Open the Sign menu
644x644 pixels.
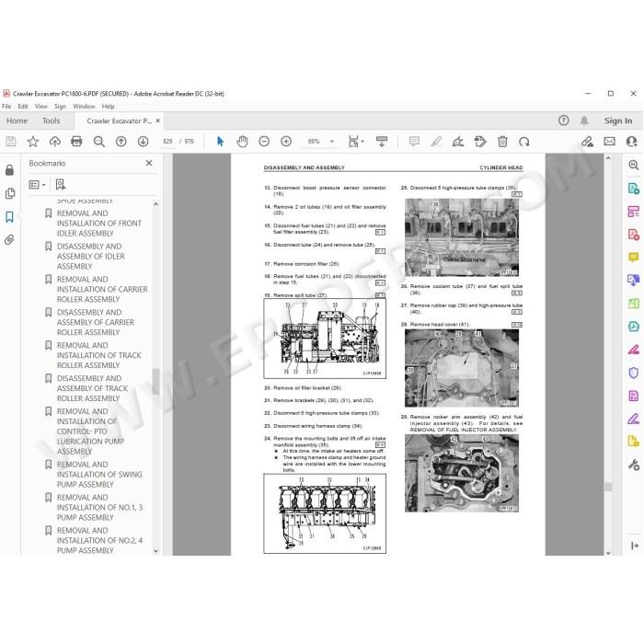click(x=60, y=107)
